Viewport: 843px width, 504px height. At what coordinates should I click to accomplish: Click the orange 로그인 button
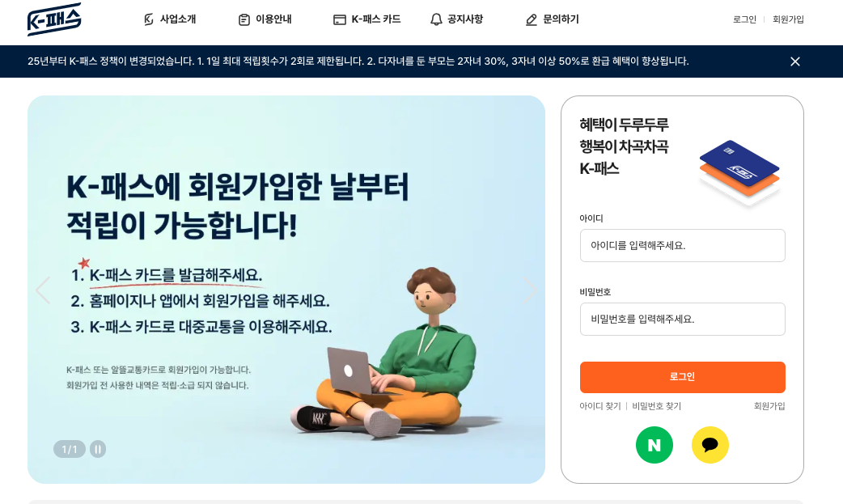tap(682, 377)
